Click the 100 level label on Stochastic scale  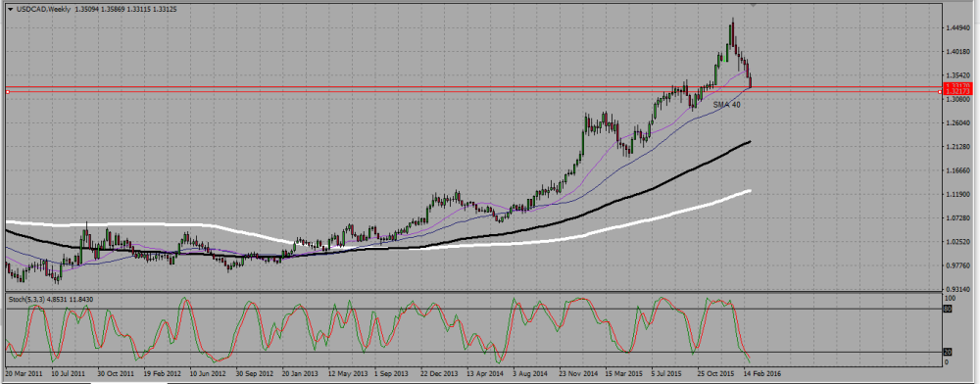[950, 299]
